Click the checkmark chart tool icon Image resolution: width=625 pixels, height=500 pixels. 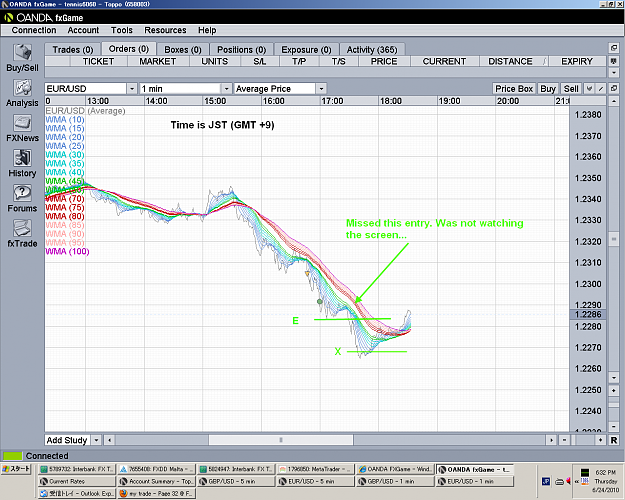(590, 89)
